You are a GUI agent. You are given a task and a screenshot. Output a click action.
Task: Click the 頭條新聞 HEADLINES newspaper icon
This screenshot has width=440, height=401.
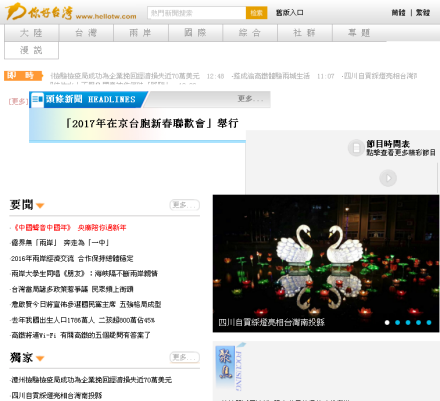click(x=37, y=99)
